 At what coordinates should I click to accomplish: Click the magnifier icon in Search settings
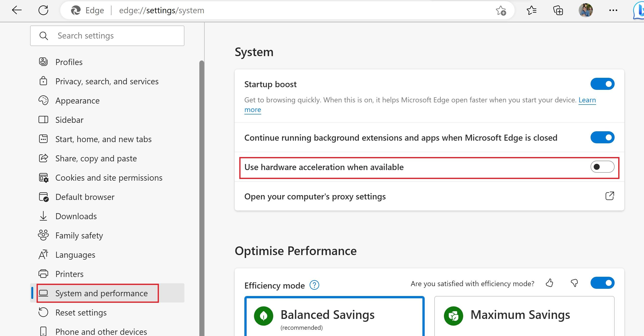44,36
